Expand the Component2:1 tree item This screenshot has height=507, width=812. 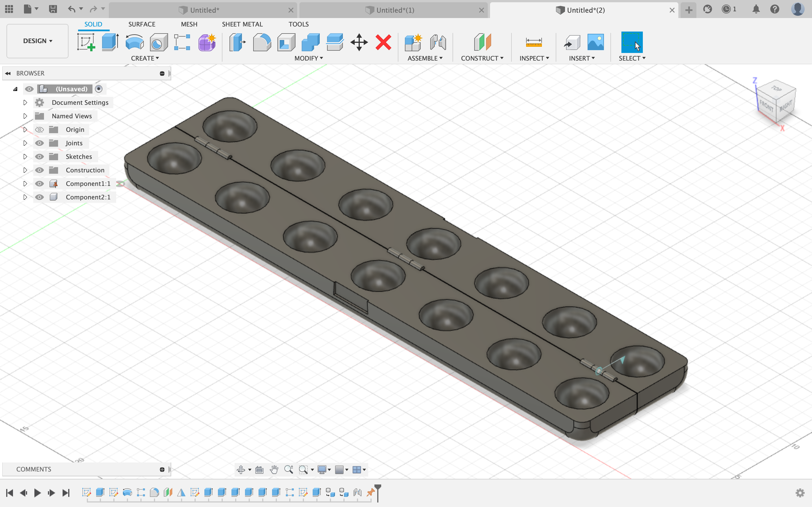point(25,197)
